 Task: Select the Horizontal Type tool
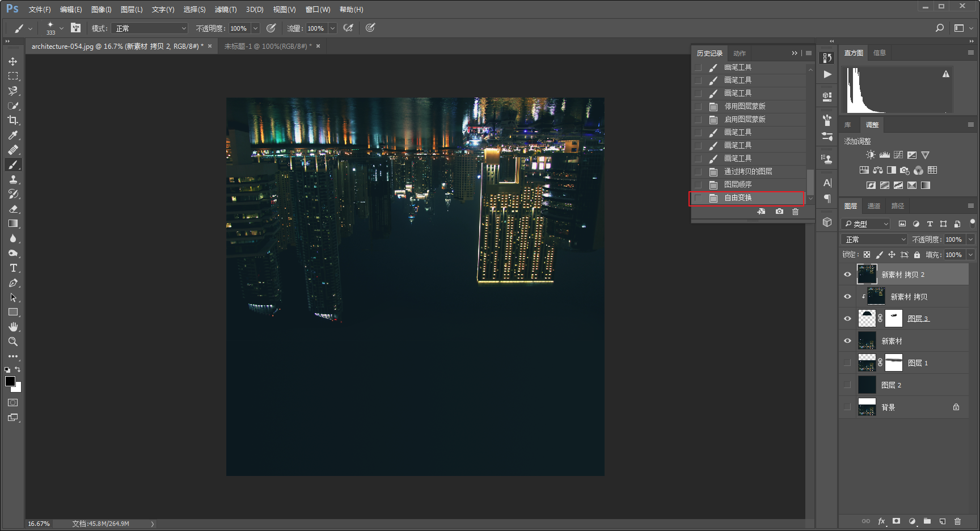[x=13, y=268]
